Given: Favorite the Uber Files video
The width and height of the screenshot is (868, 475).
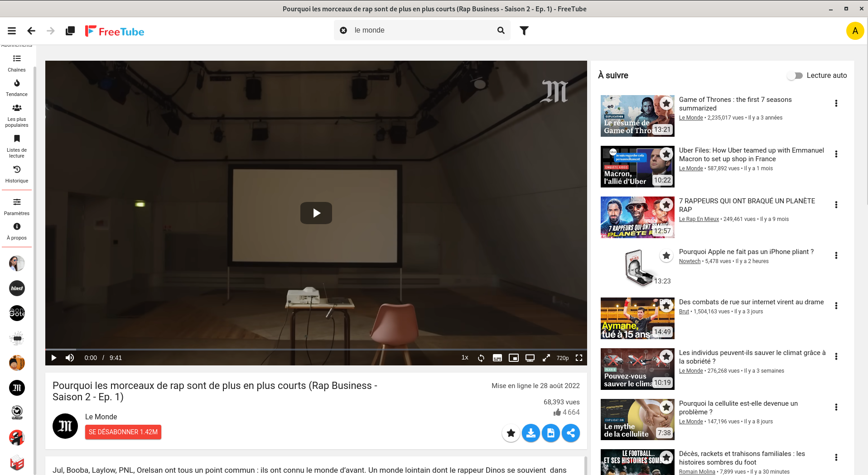Looking at the screenshot, I should [666, 154].
